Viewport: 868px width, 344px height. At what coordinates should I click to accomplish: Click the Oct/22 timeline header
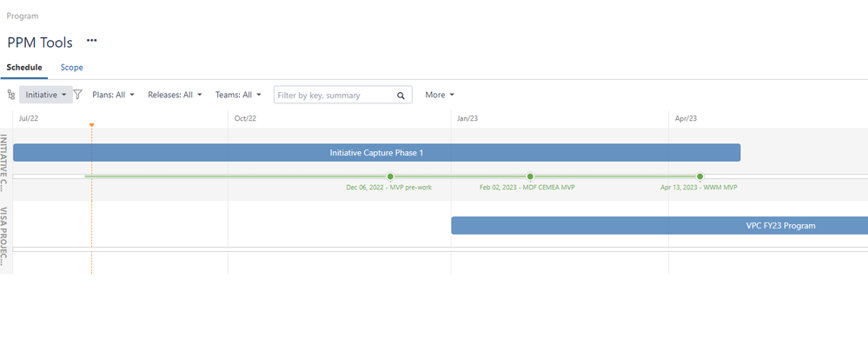[245, 118]
